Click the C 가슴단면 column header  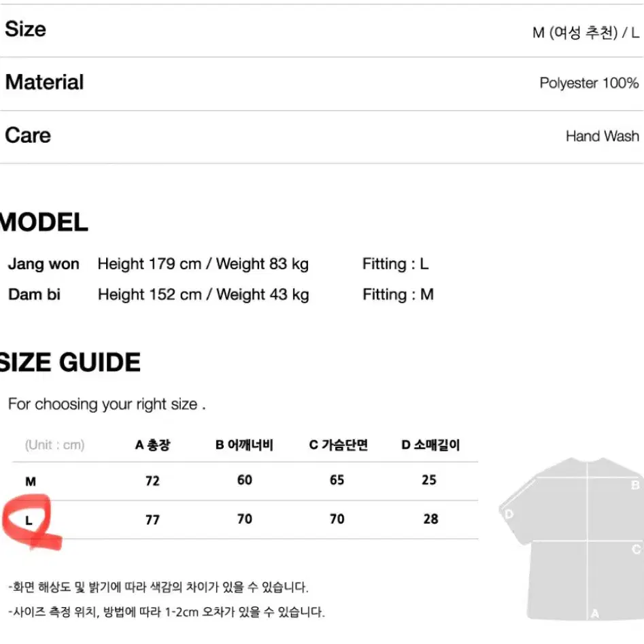pos(338,445)
